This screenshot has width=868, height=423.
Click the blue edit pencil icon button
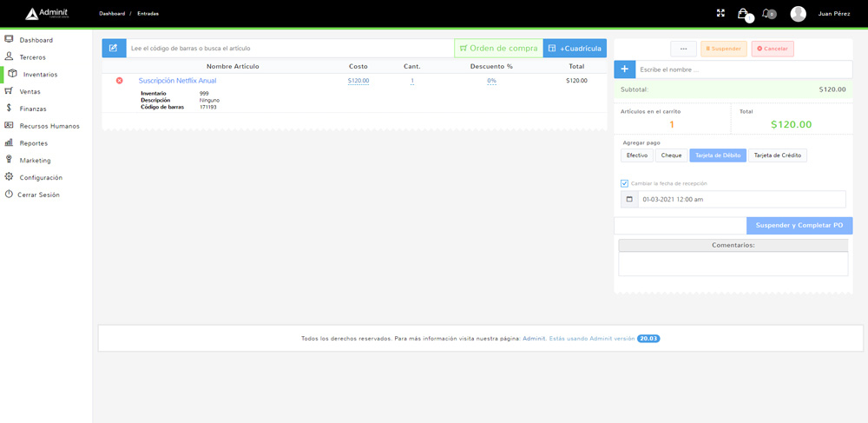click(x=114, y=48)
